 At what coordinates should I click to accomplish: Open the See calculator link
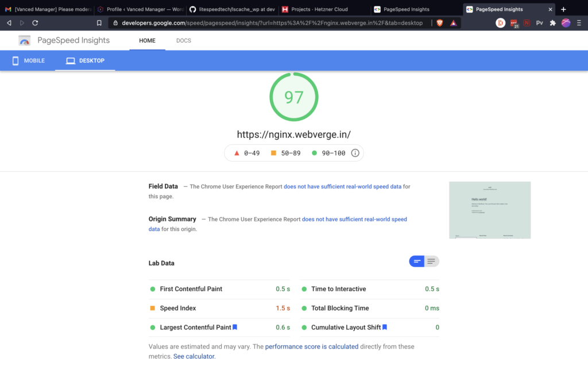(x=194, y=356)
